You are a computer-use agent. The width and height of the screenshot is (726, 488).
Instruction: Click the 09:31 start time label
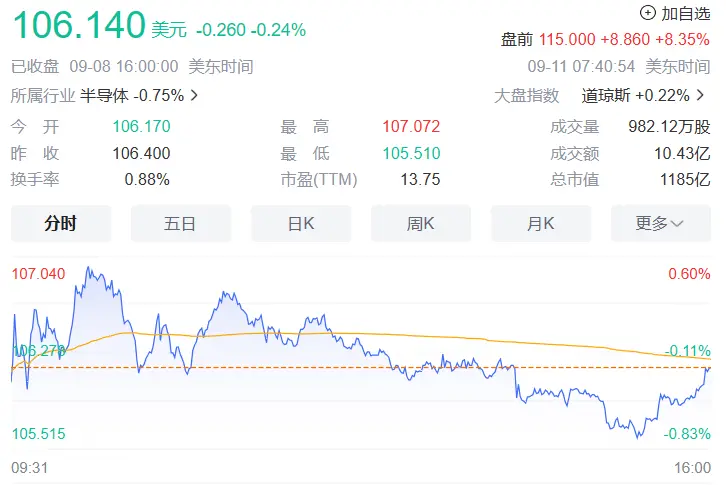[30, 468]
